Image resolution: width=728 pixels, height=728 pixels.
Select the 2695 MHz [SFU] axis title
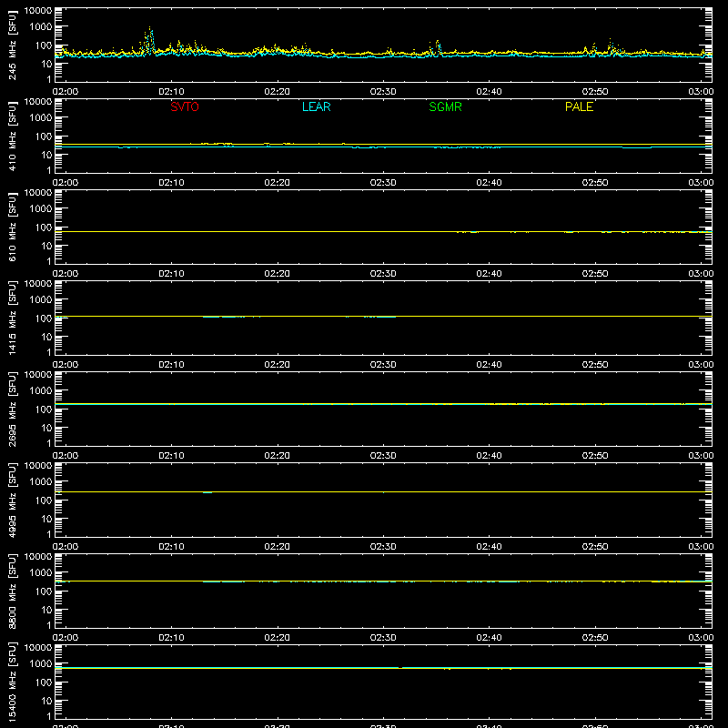pyautogui.click(x=12, y=409)
